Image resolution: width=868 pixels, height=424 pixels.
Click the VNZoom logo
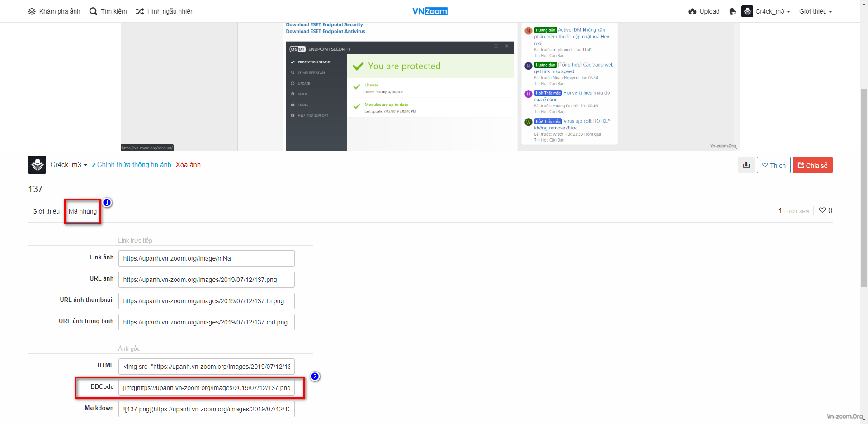click(429, 11)
